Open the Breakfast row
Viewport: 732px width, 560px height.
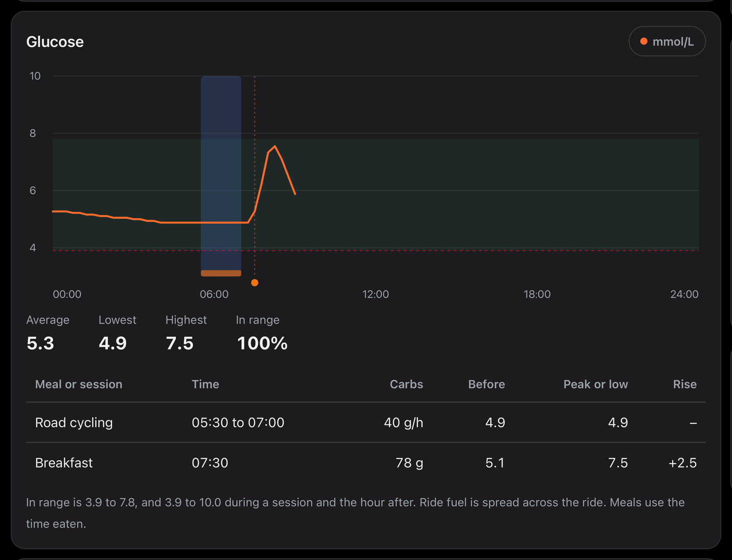click(366, 462)
